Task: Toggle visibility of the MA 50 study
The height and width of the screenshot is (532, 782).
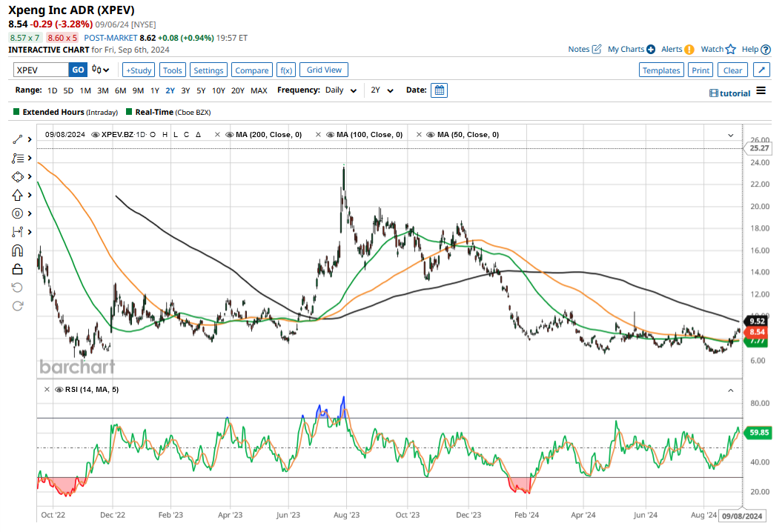Action: click(431, 135)
